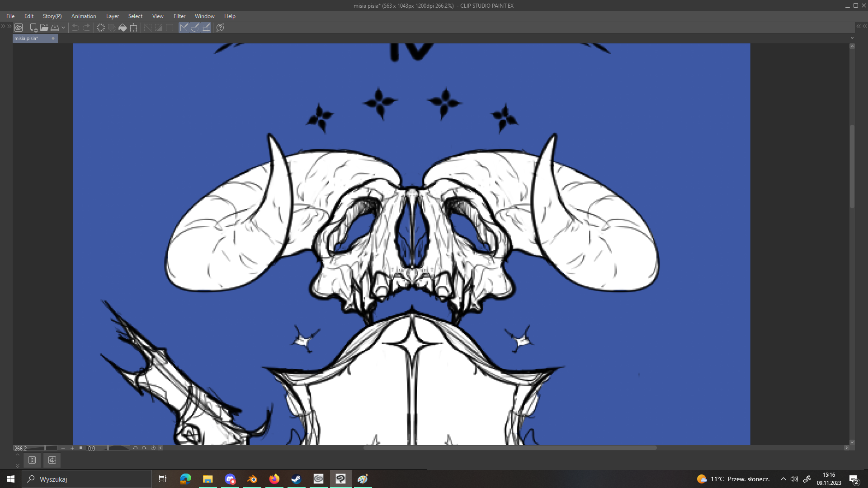
Task: Click the fit-to-screen square button
Action: pyautogui.click(x=81, y=448)
